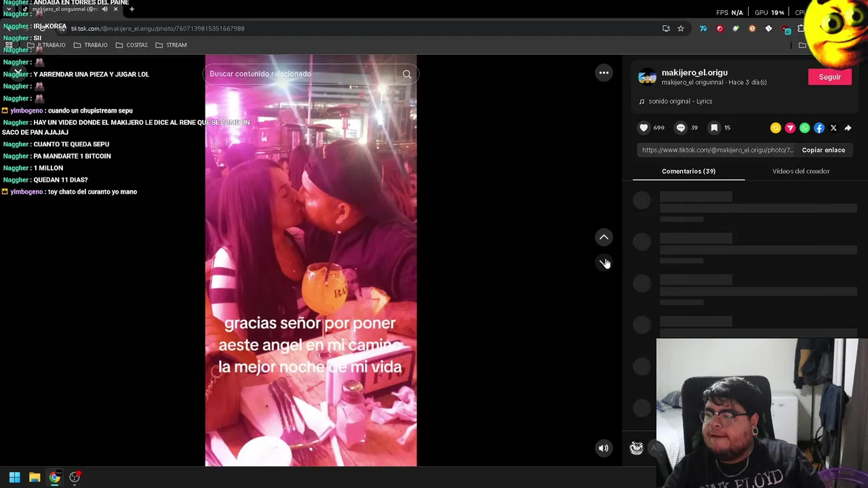Share post to Facebook
This screenshot has width=868, height=488.
(819, 128)
